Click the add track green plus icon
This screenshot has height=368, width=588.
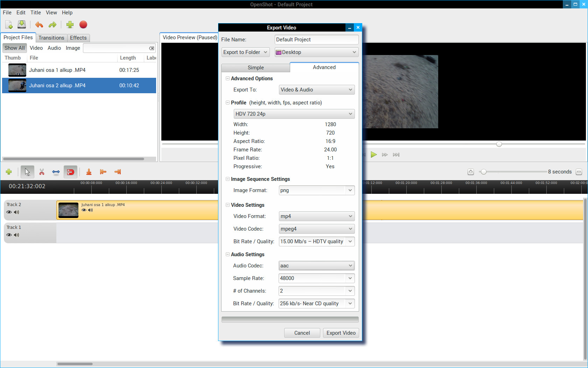pos(9,172)
